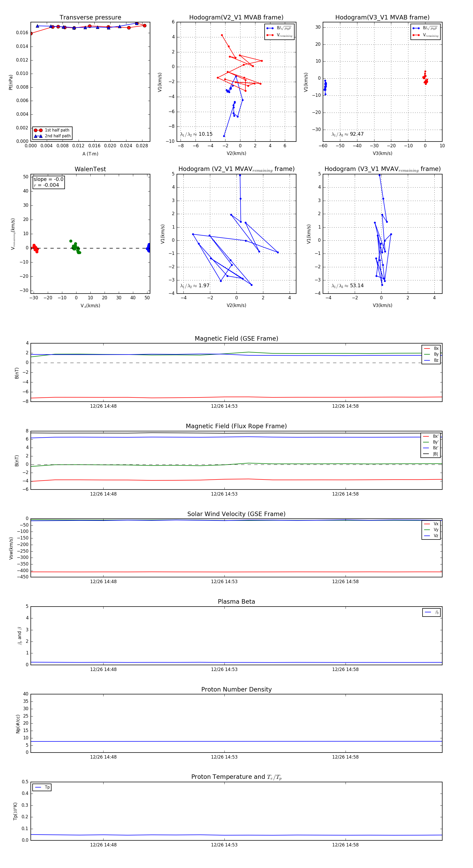Click the green point cluster in WalenTest
473x868 pixels.
[x=75, y=247]
